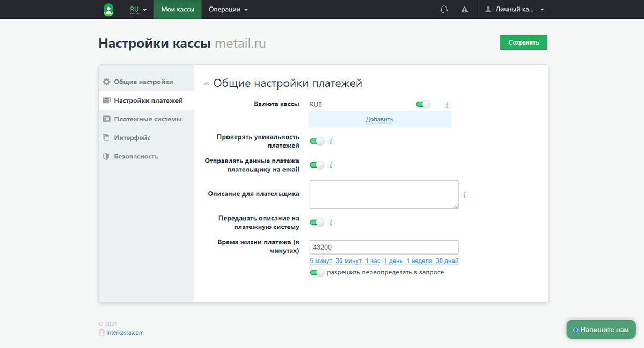The height and width of the screenshot is (348, 644).
Task: Click the warning triangle notifications icon
Action: click(465, 10)
